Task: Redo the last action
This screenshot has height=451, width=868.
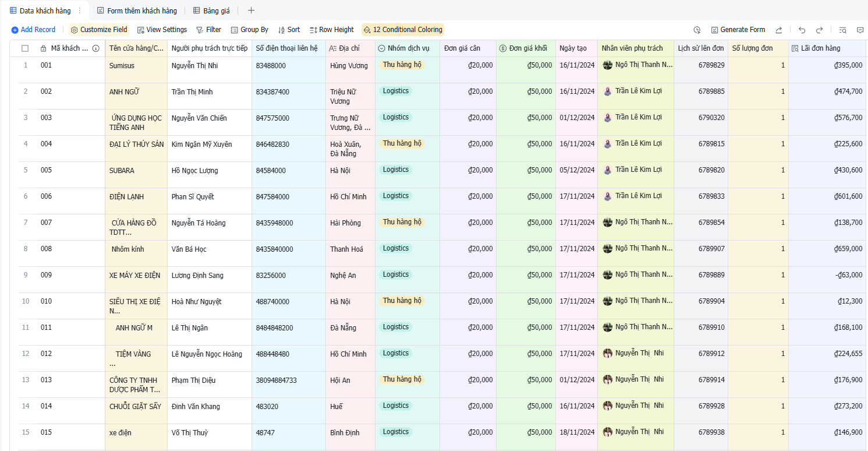Action: coord(819,30)
